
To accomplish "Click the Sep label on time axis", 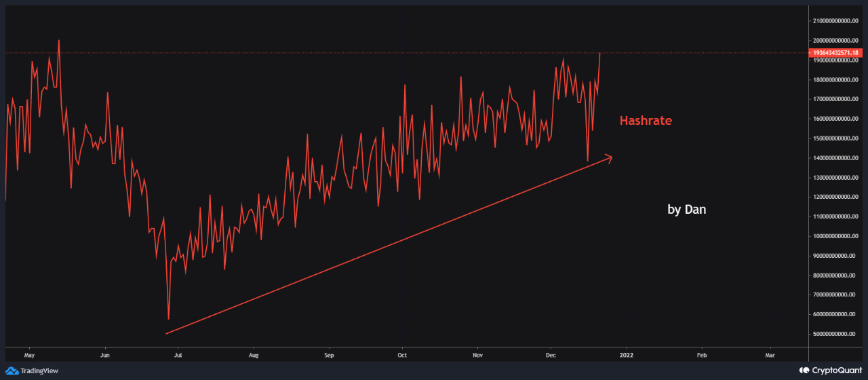I will pos(329,354).
